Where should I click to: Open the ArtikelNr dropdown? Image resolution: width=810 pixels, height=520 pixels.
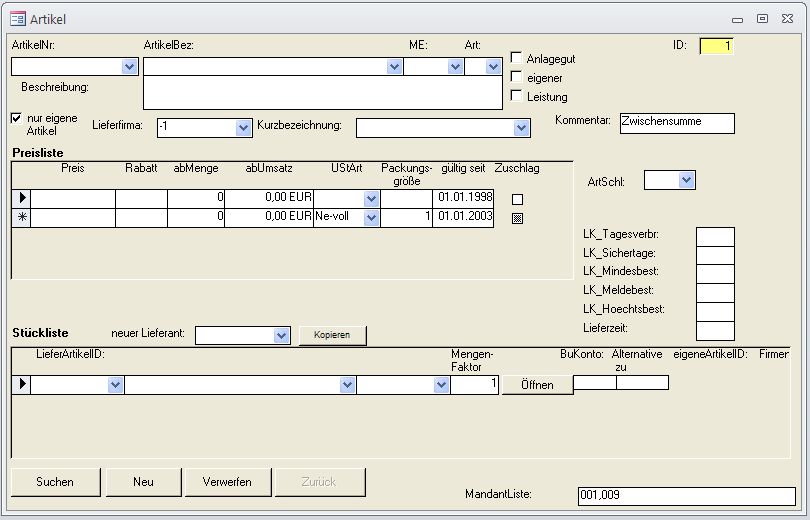130,67
